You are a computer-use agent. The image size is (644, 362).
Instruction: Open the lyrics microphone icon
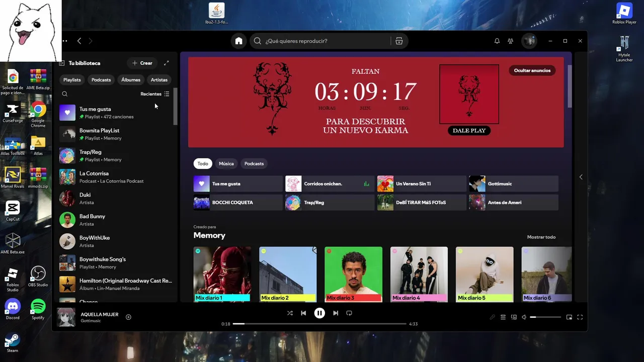[x=493, y=317]
